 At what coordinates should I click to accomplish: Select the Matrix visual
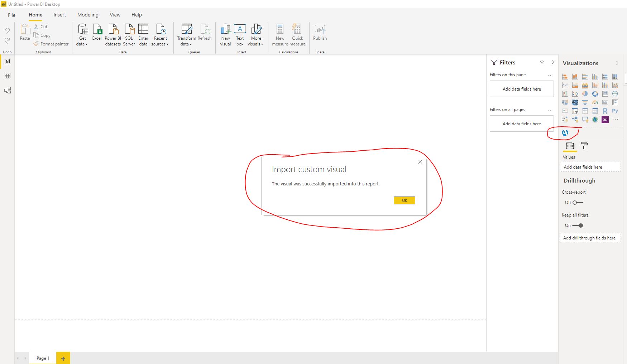click(595, 111)
